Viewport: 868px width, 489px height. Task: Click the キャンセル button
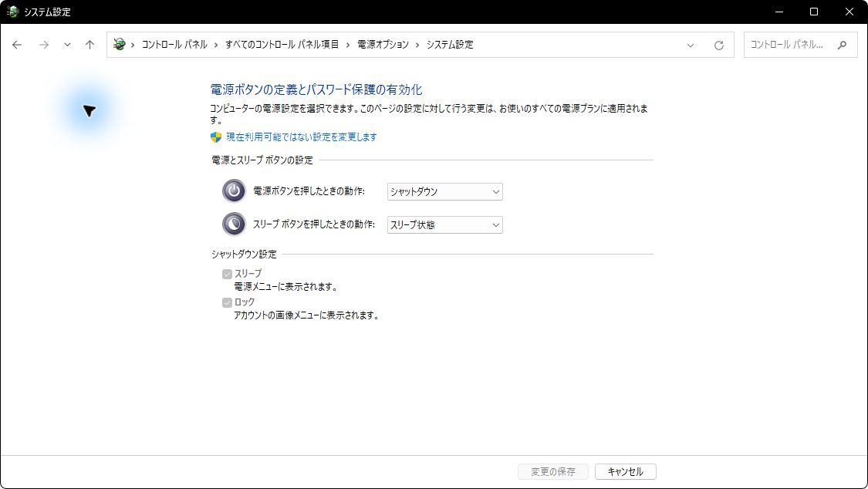click(626, 471)
